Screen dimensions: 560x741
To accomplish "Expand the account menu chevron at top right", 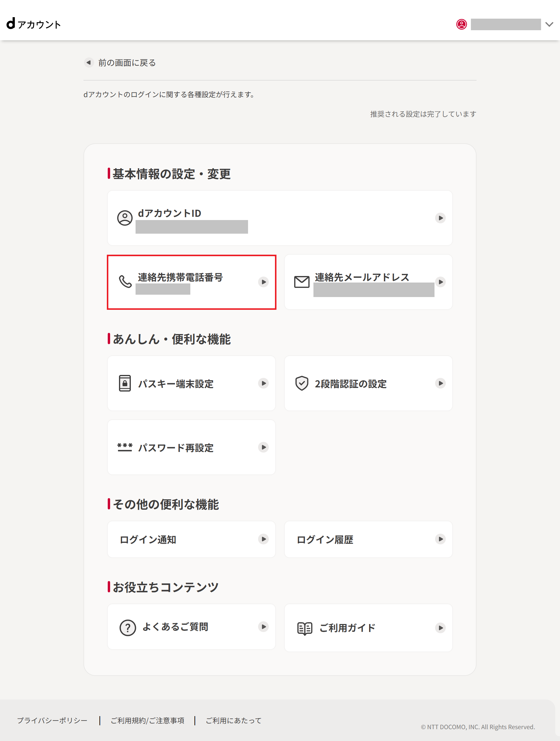I will tap(549, 25).
